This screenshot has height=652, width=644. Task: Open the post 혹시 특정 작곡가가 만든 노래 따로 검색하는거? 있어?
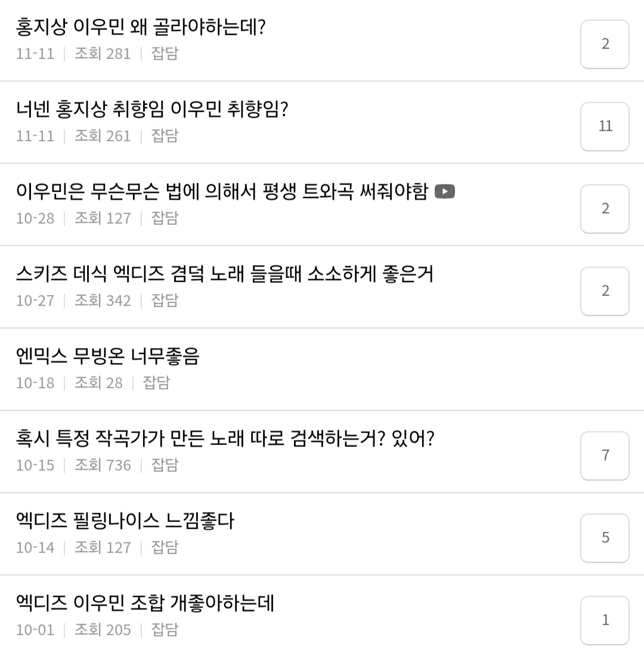225,438
